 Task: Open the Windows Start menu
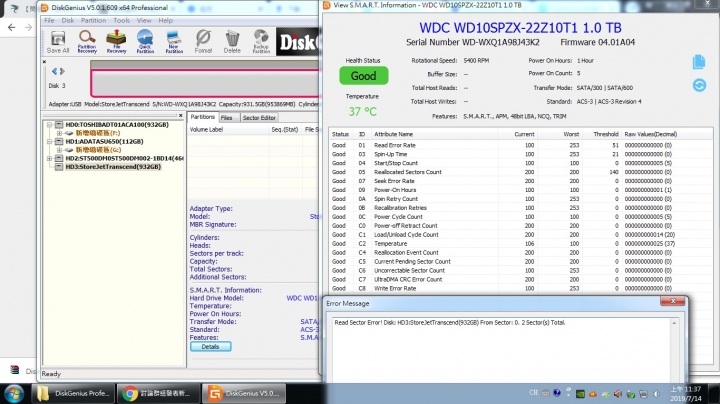14,393
